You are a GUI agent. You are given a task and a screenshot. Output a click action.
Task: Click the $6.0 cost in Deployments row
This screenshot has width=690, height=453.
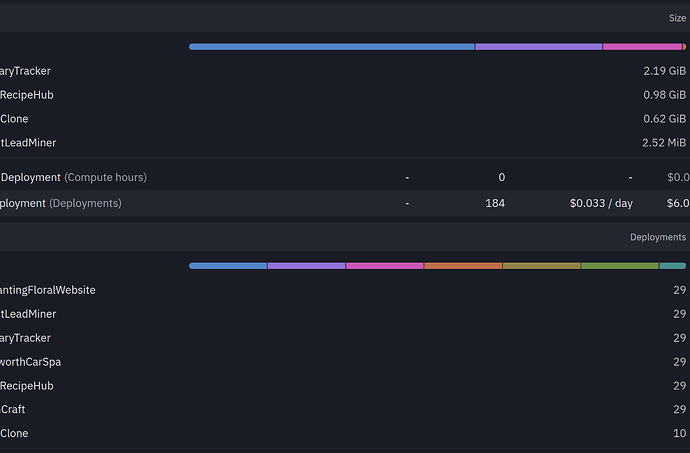click(678, 203)
